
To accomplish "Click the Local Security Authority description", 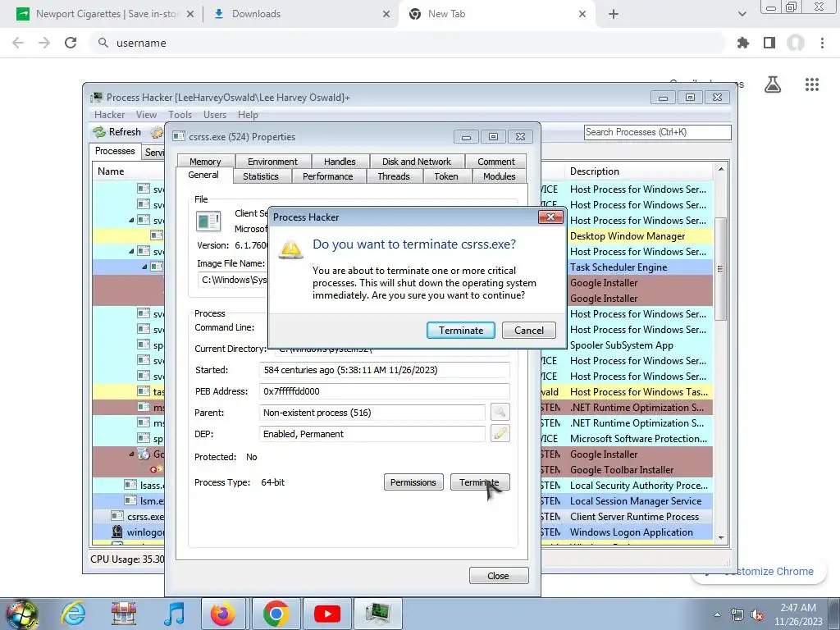I will point(638,486).
